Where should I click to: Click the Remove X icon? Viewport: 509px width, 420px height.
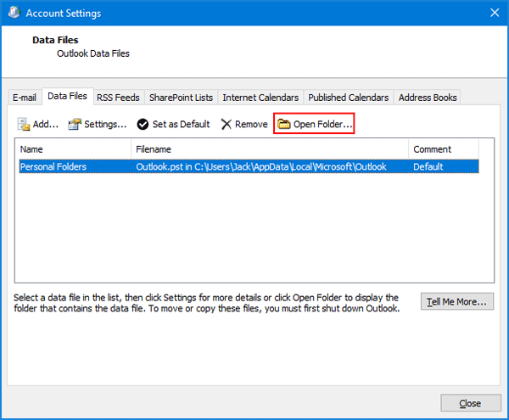226,124
